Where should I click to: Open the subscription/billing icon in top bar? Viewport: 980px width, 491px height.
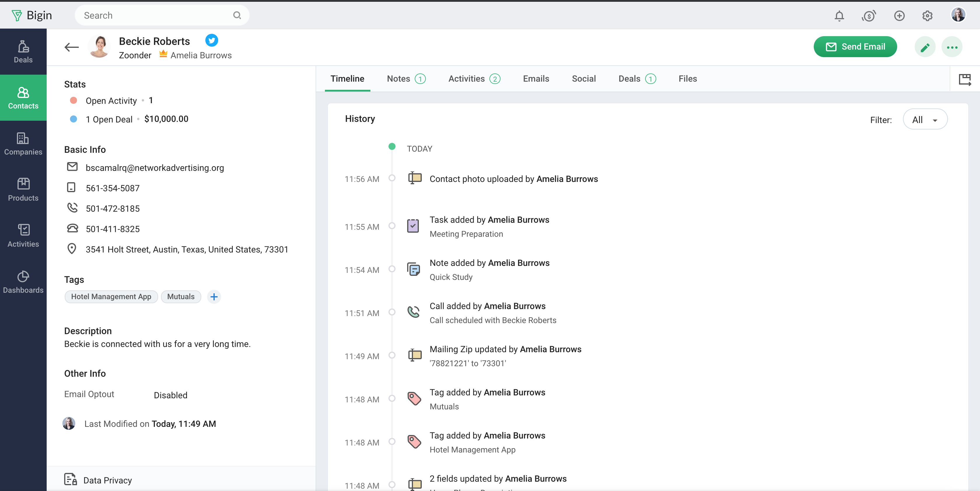click(869, 15)
